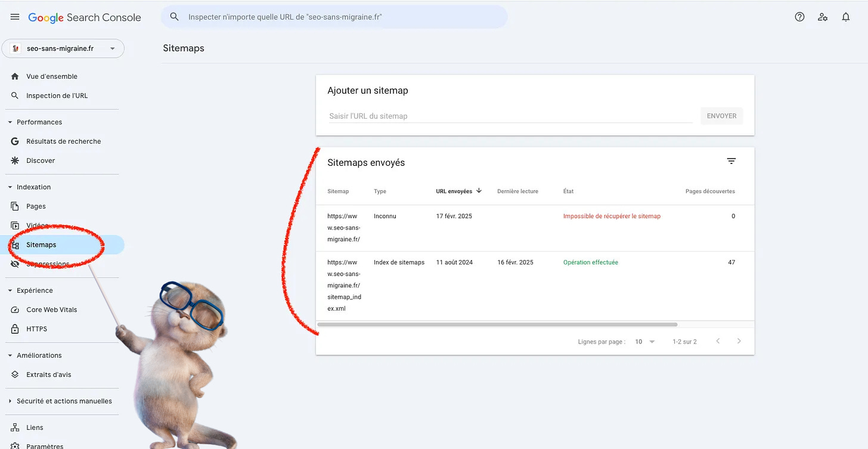The height and width of the screenshot is (449, 868).
Task: Open the notifications bell
Action: click(846, 17)
